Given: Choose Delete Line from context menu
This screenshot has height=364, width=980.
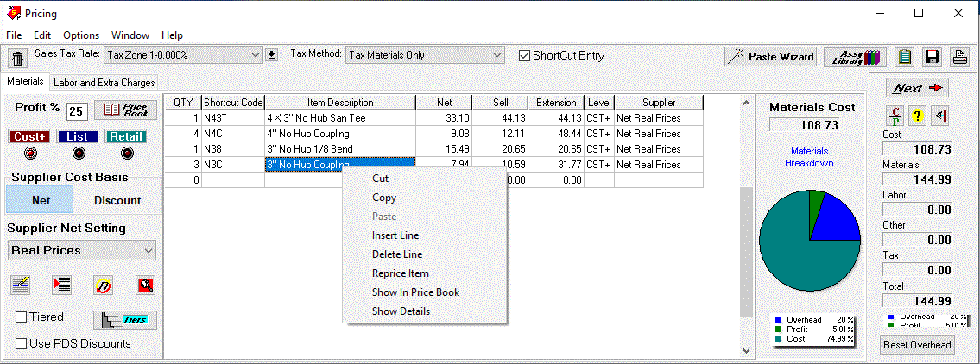Looking at the screenshot, I should coord(425,254).
